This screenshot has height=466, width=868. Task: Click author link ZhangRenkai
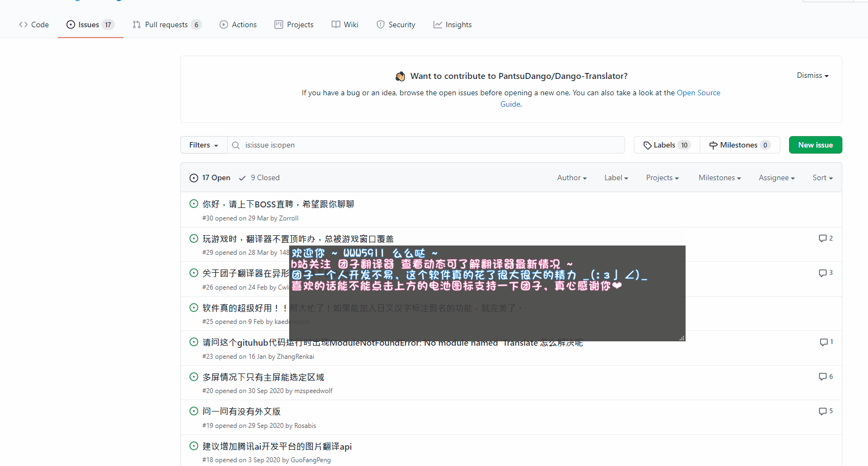coord(295,357)
